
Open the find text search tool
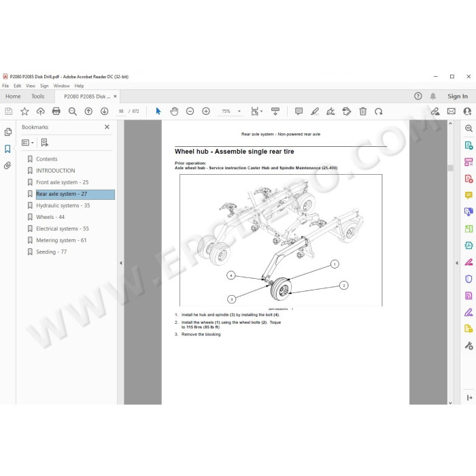click(x=73, y=112)
